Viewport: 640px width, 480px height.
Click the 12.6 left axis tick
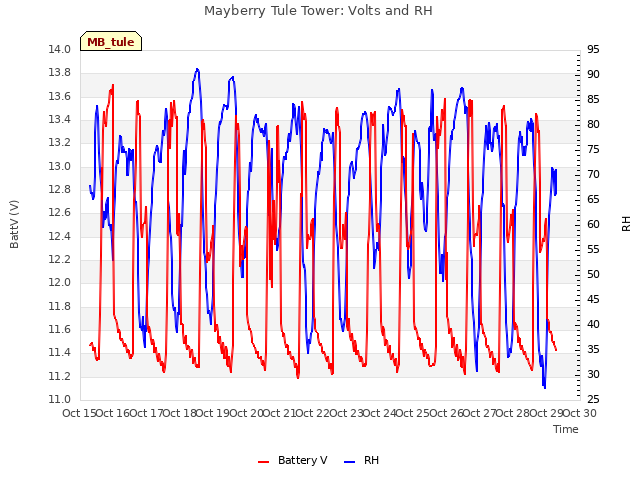click(x=60, y=213)
